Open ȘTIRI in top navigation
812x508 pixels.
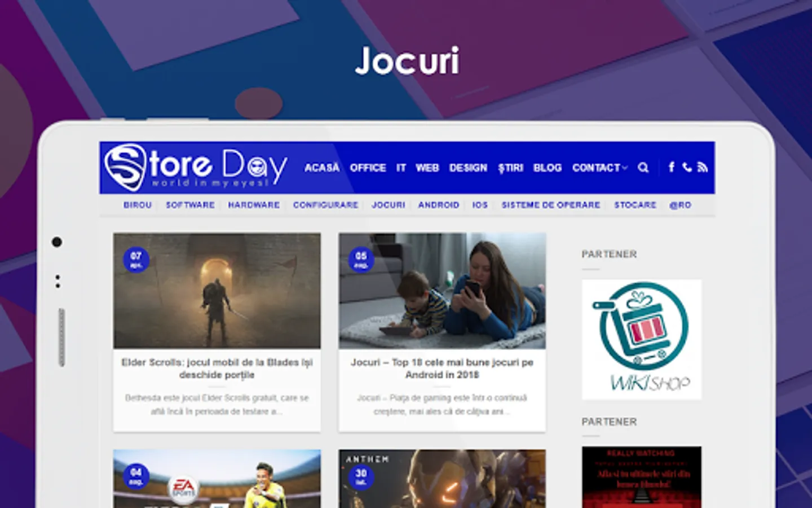coord(510,168)
